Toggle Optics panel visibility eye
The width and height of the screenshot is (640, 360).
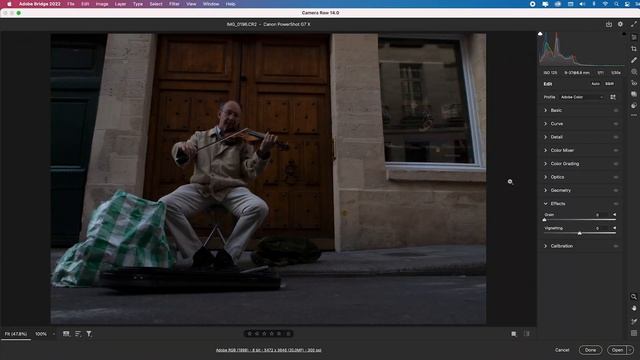[616, 177]
